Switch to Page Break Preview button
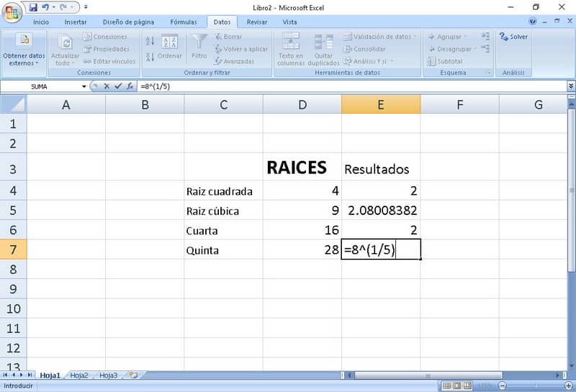 click(x=467, y=386)
